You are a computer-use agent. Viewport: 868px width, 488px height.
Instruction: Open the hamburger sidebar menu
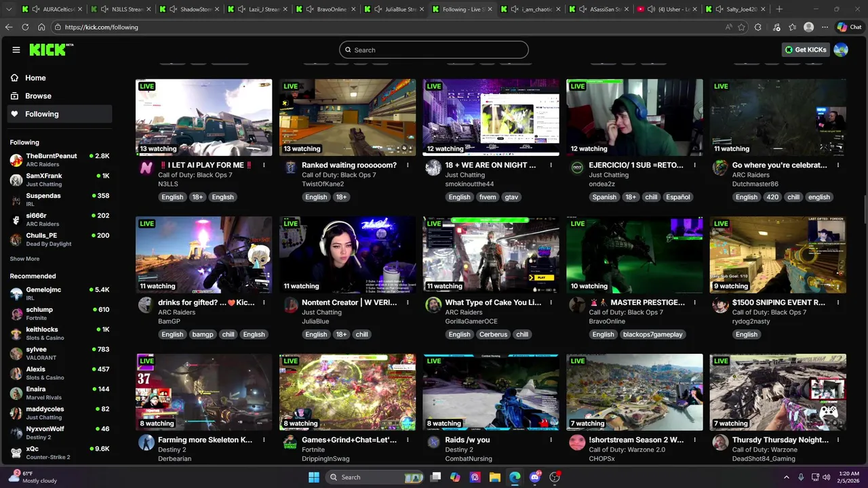click(x=16, y=49)
